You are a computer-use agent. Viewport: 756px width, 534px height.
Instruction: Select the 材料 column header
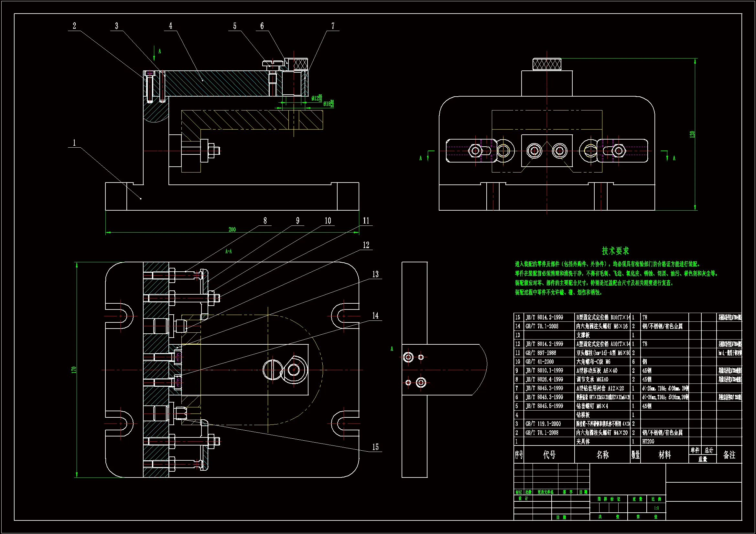(664, 455)
